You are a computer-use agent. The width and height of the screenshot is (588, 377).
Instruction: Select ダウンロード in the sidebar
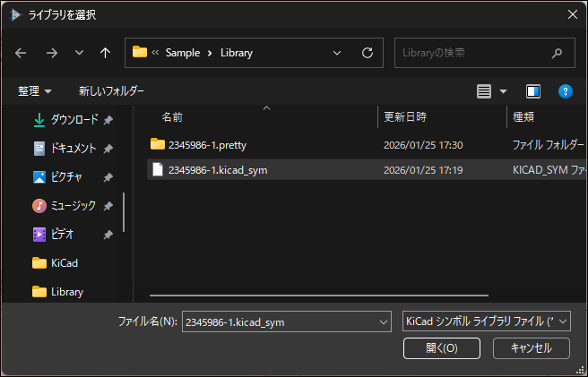(73, 120)
